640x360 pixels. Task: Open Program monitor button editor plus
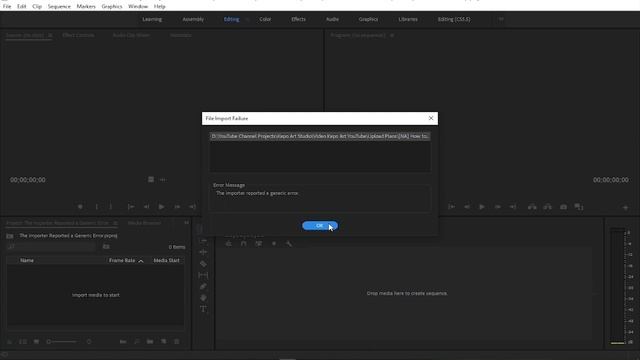point(625,208)
